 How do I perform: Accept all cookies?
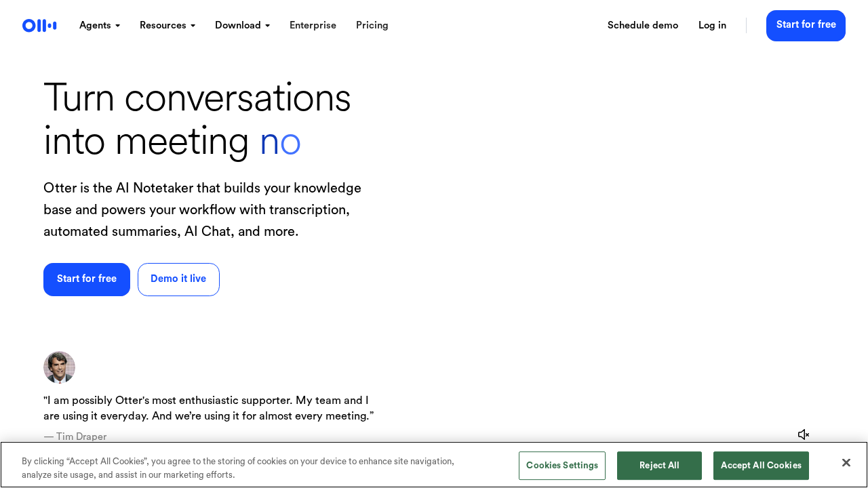point(761,466)
